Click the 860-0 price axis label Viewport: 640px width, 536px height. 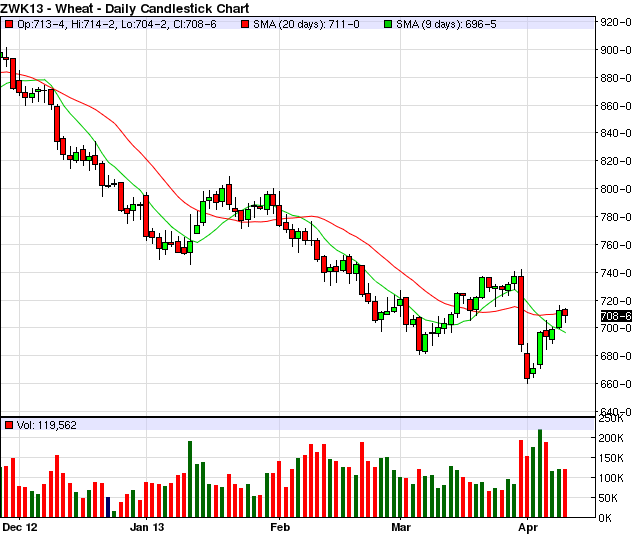[616, 106]
